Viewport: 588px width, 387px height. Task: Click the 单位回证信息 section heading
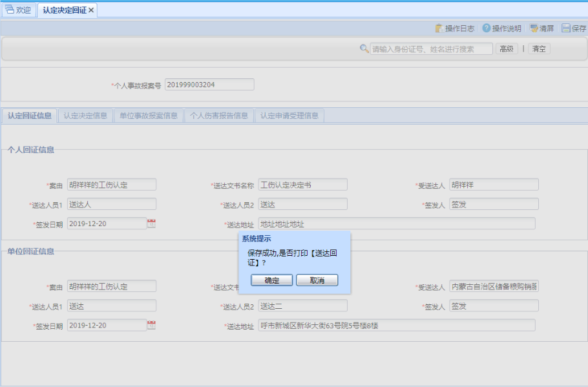(x=31, y=251)
